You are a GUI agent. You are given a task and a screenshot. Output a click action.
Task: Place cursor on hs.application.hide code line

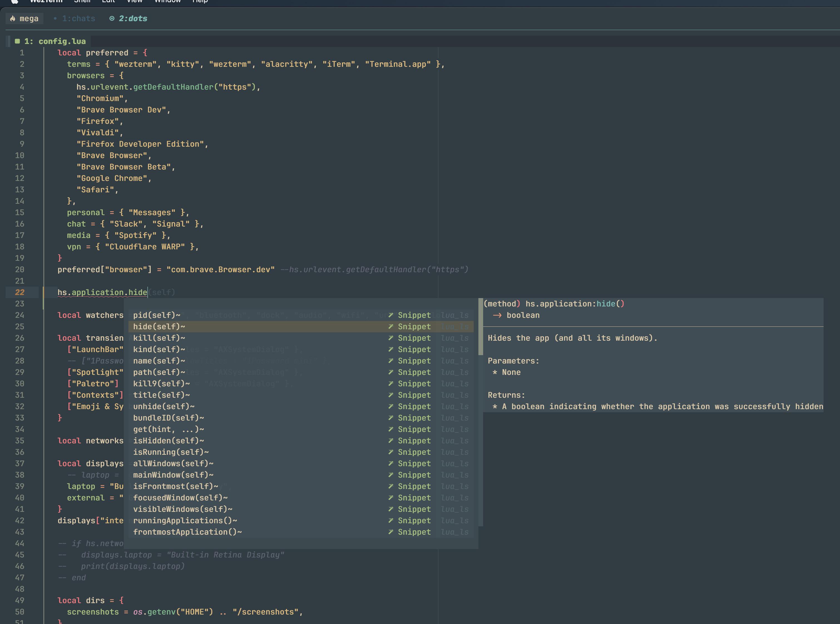[x=102, y=292]
